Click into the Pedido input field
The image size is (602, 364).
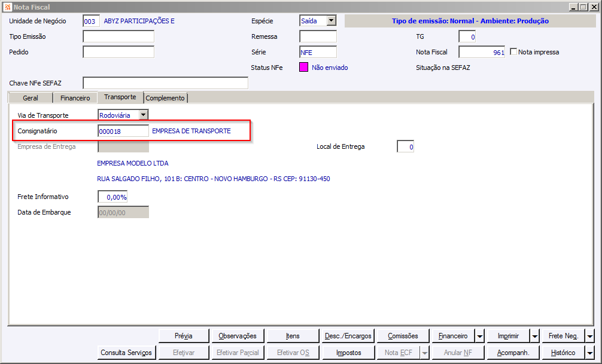point(118,52)
